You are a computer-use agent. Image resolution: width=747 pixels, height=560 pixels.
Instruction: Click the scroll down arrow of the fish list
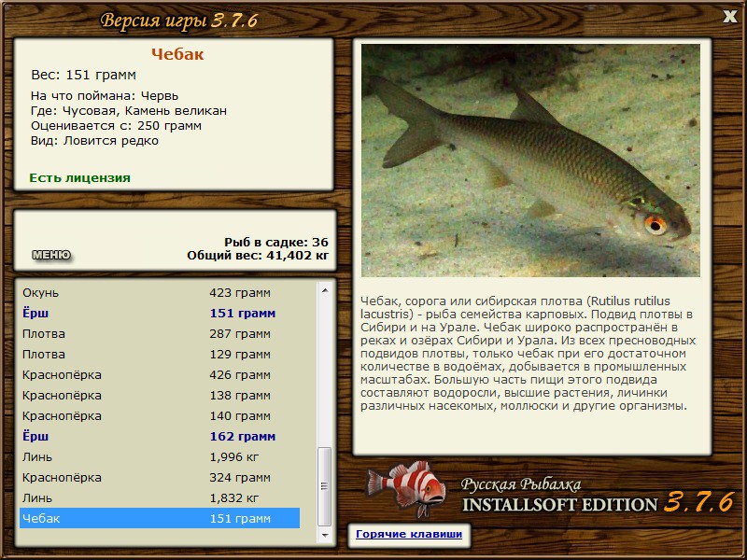(325, 535)
